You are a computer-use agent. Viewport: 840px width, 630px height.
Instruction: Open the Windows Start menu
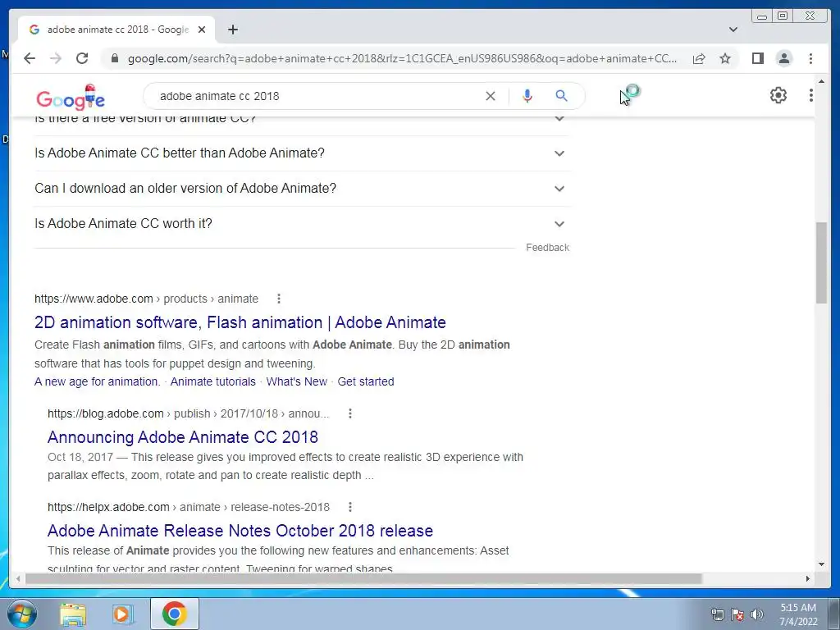pyautogui.click(x=22, y=614)
